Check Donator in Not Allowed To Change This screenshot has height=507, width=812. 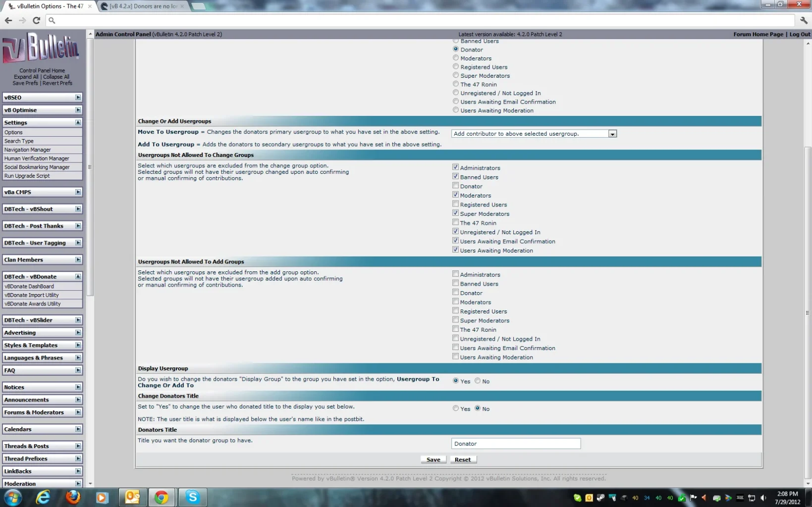click(x=455, y=186)
